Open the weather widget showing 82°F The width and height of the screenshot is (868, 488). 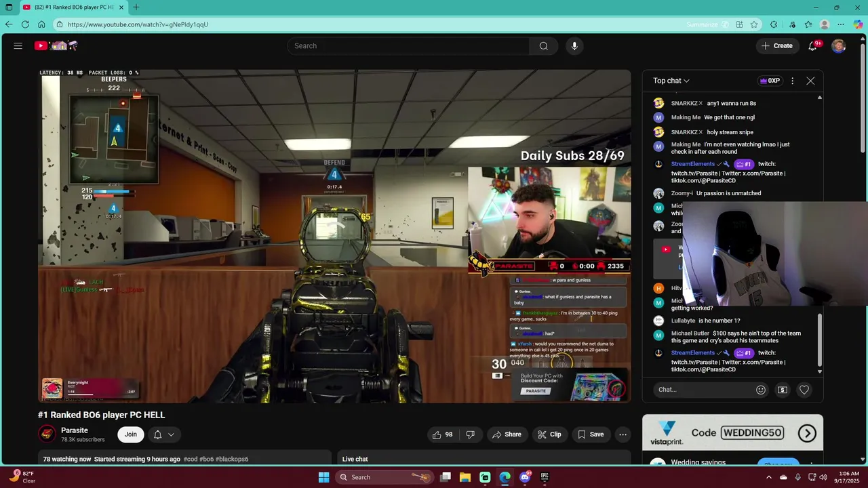[x=22, y=477]
